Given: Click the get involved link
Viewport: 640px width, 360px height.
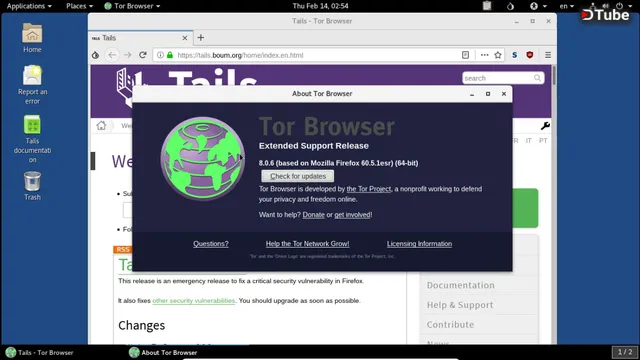Looking at the screenshot, I should (352, 215).
